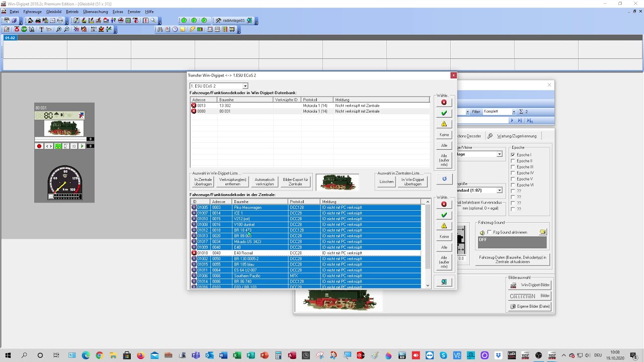644x362 pixels.
Task: Click exit door button in Transfer dialog
Action: coord(444,282)
